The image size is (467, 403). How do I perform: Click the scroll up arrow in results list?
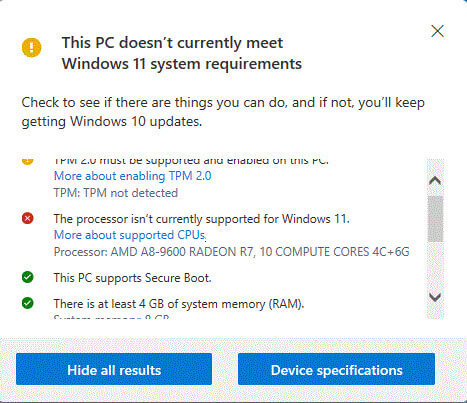point(435,181)
